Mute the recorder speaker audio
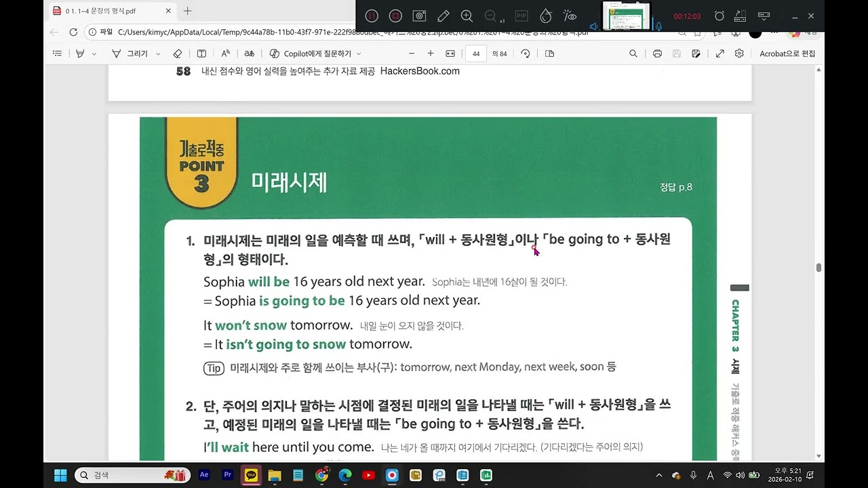This screenshot has width=868, height=488. pyautogui.click(x=594, y=26)
